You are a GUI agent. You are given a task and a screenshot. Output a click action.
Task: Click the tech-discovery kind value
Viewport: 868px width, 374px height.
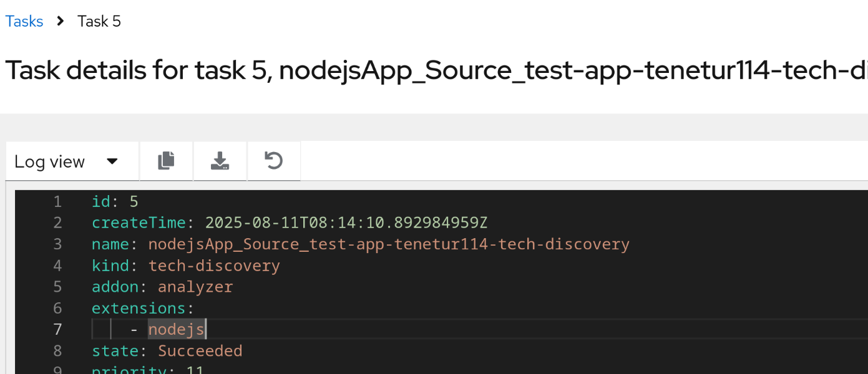(x=214, y=266)
